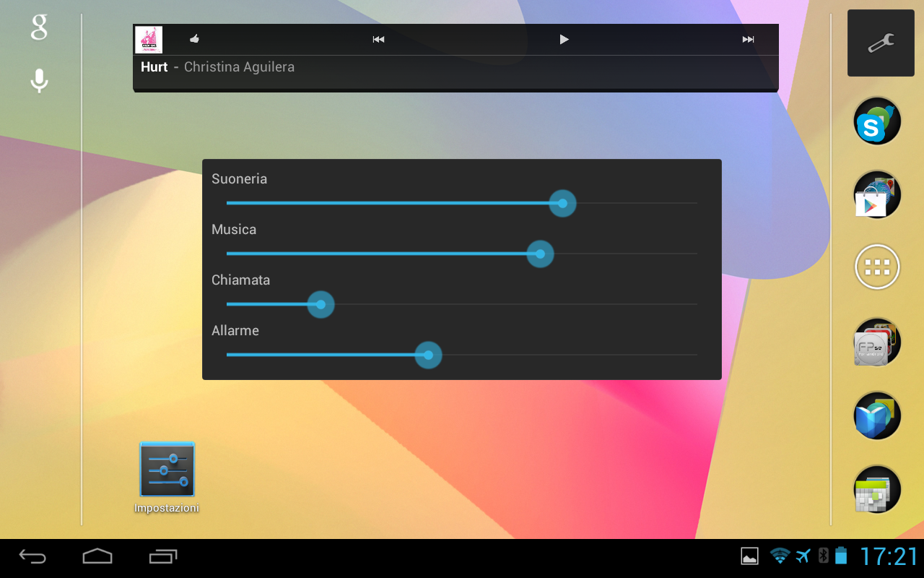Open the Impostazioni settings app

[167, 478]
